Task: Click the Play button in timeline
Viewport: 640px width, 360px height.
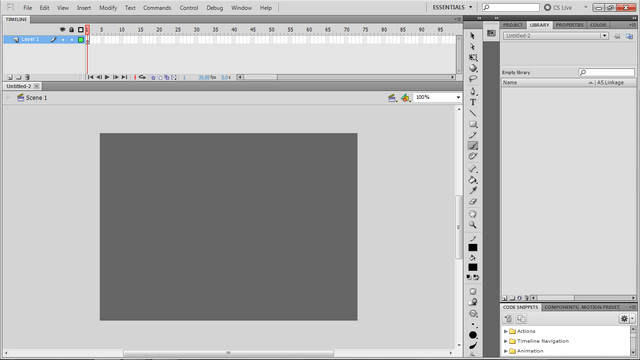Action: pyautogui.click(x=107, y=77)
